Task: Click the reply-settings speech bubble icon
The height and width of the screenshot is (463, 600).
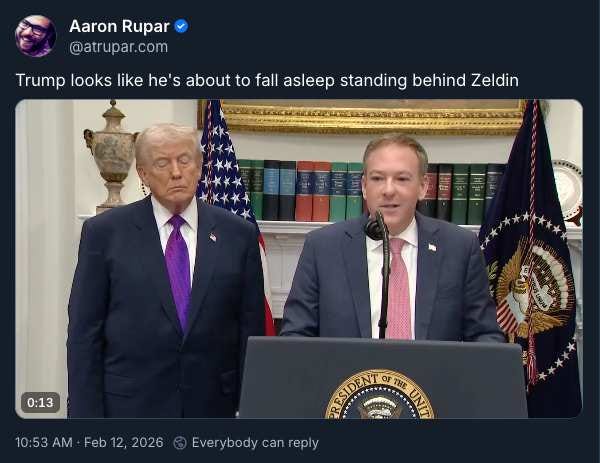Action: [180, 443]
